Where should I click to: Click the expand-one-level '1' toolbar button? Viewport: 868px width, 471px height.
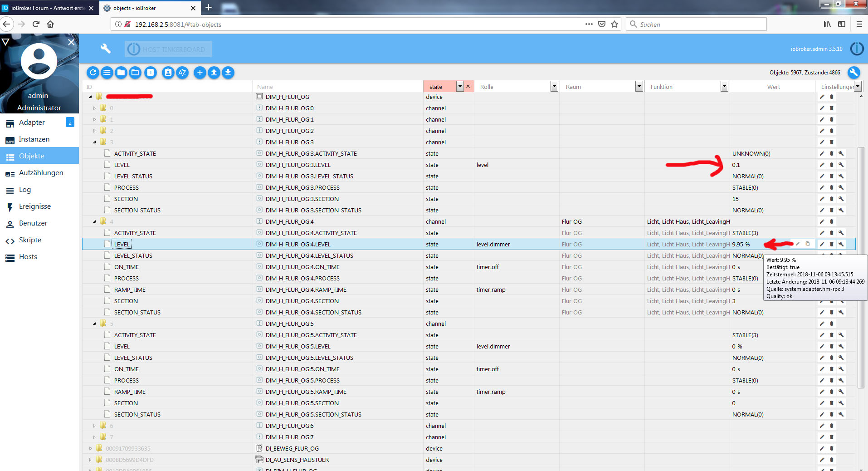151,73
